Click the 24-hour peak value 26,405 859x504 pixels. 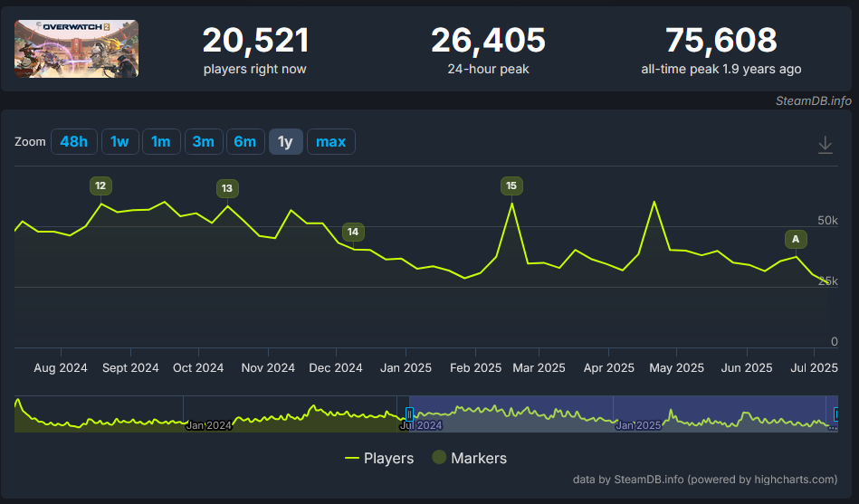(488, 41)
